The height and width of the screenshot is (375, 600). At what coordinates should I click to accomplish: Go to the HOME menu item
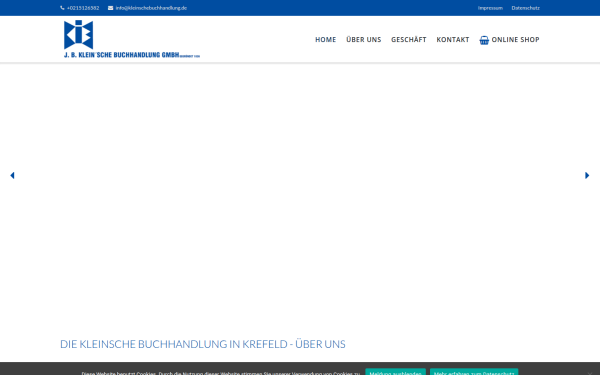(326, 40)
